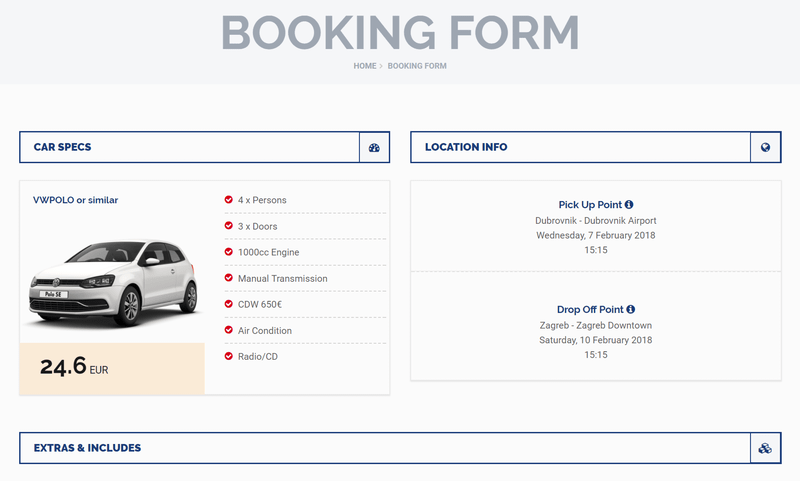Image resolution: width=800 pixels, height=481 pixels.
Task: Click the check icon beside 1000cc Engine
Action: tap(229, 252)
